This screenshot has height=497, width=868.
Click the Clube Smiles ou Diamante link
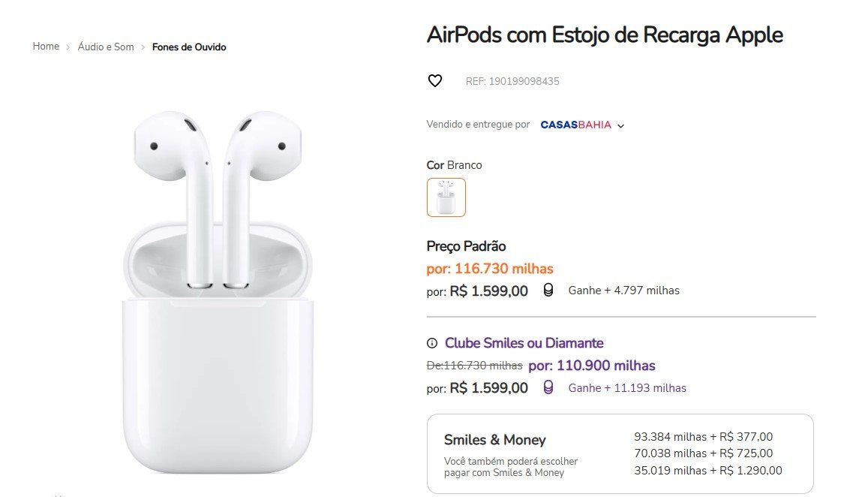(524, 343)
